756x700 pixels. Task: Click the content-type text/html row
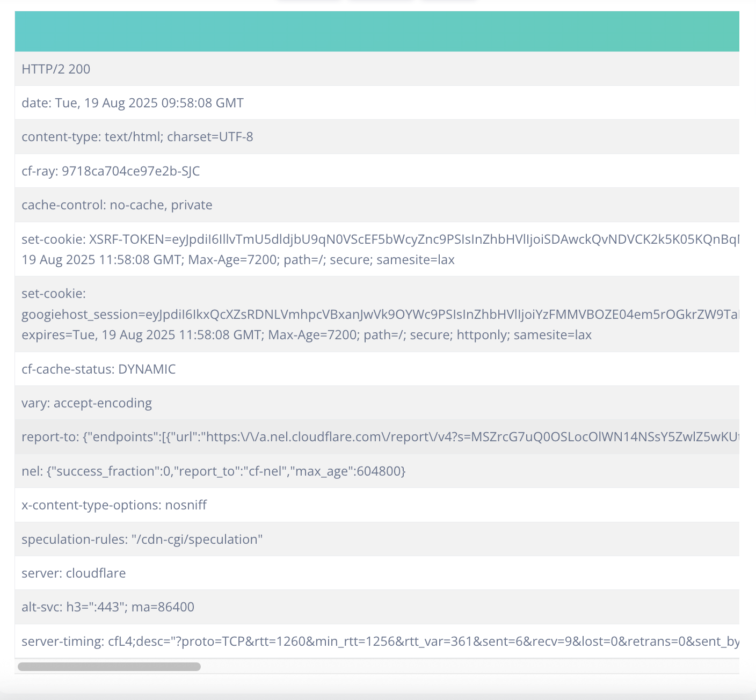tap(137, 137)
